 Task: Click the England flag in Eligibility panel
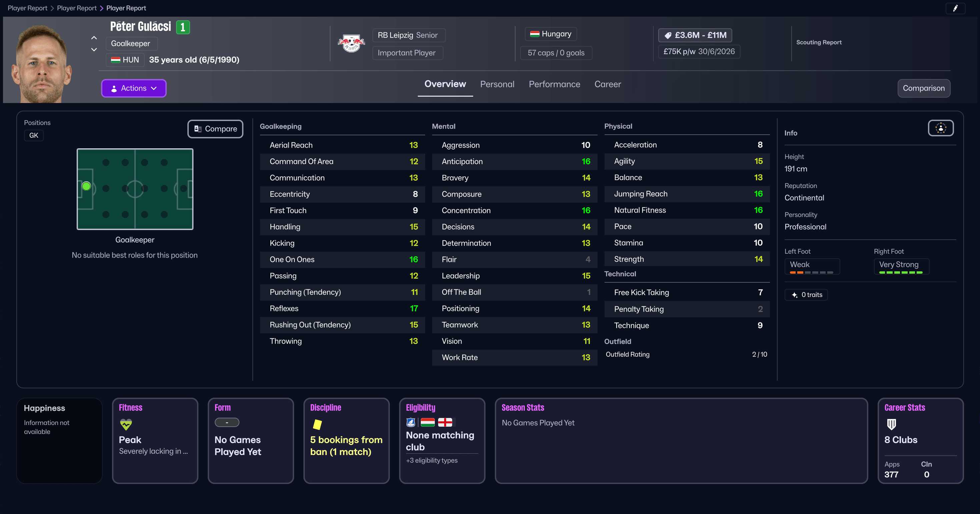446,422
